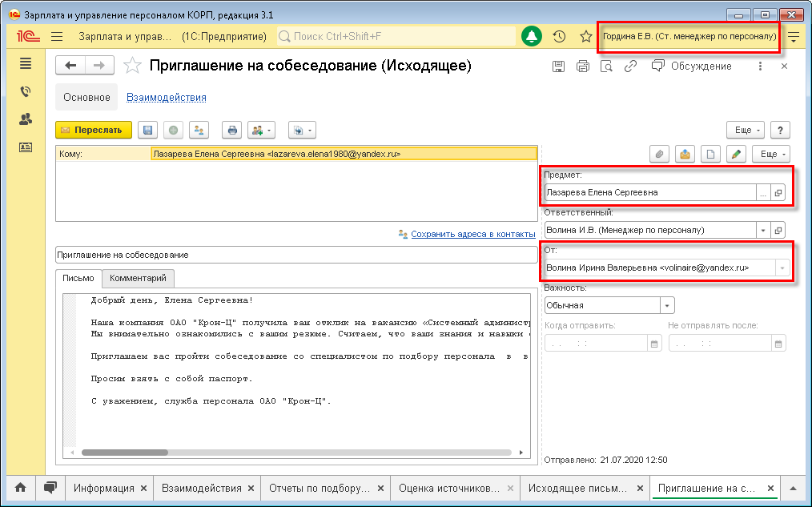Screen dimensions: 812x507
Task: Open the Взаимодействия link in the form header
Action: pos(166,97)
